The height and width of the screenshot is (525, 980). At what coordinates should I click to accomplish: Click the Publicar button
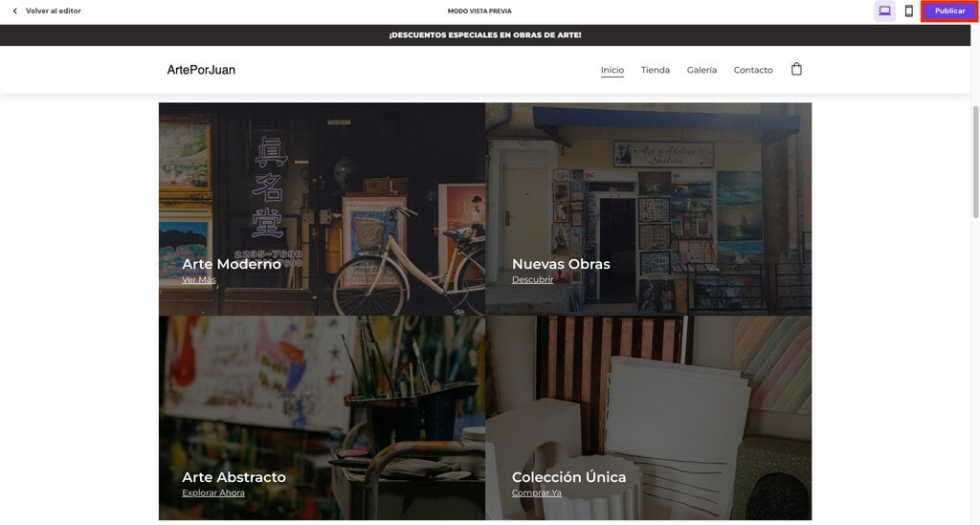[949, 11]
